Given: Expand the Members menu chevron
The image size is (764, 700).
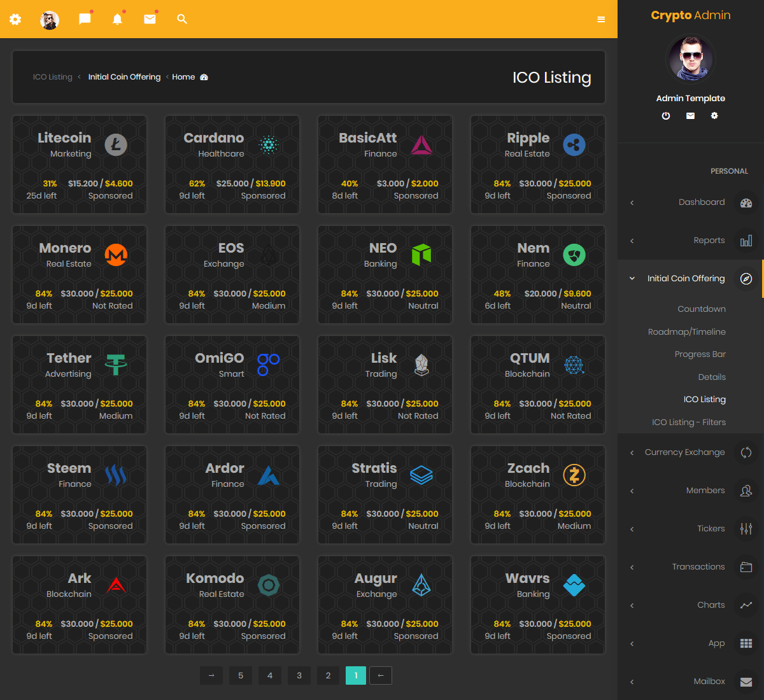Looking at the screenshot, I should point(632,491).
